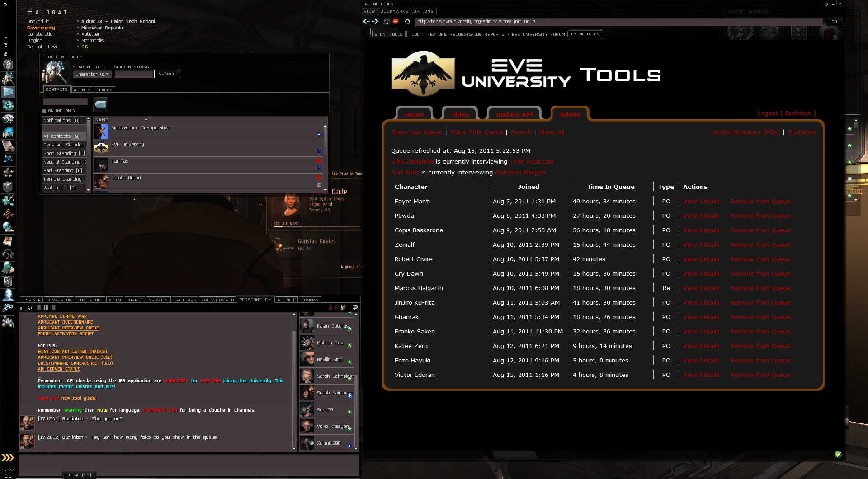Open the Options menu in the browser
Screen dimensions: 868x479
coord(424,11)
